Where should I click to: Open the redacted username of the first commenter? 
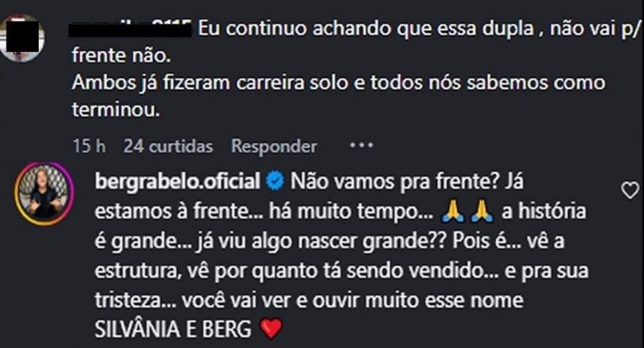[131, 30]
